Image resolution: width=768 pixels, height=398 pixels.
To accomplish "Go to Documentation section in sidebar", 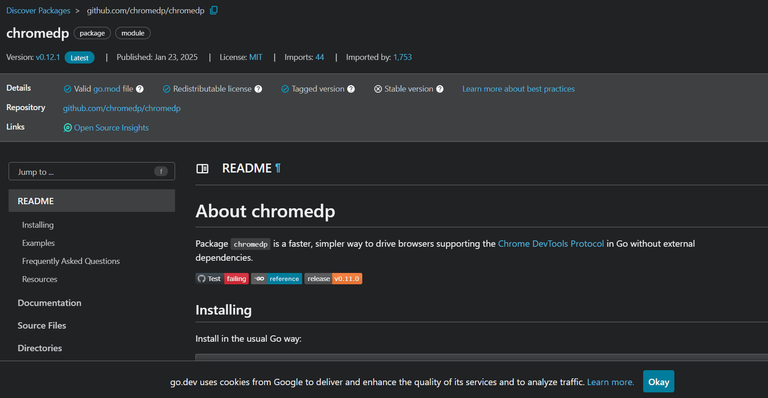I will point(49,303).
